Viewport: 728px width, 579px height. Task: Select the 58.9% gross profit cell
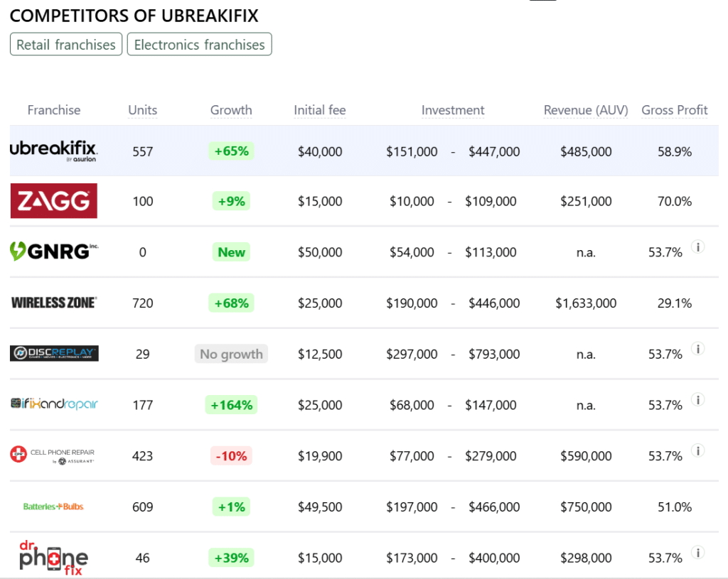675,152
